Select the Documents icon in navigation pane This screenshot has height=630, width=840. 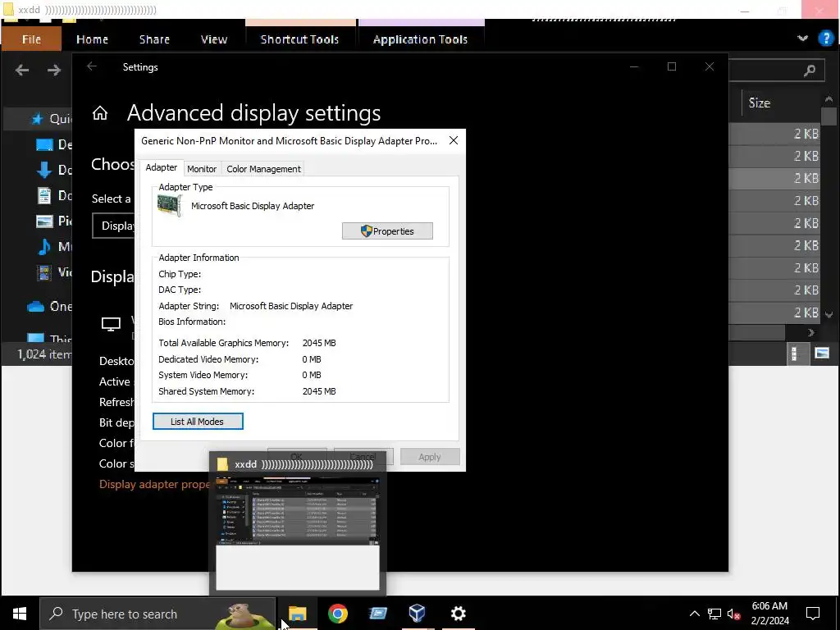[44, 195]
